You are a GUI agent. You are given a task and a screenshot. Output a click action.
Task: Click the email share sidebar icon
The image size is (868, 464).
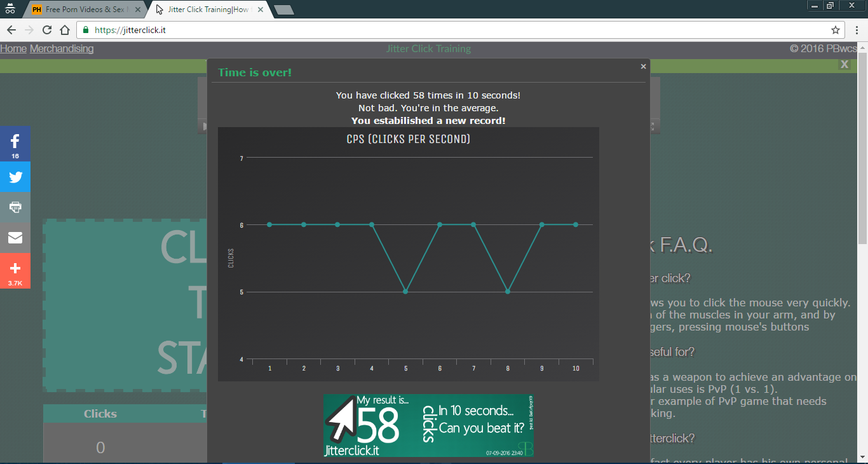point(15,238)
